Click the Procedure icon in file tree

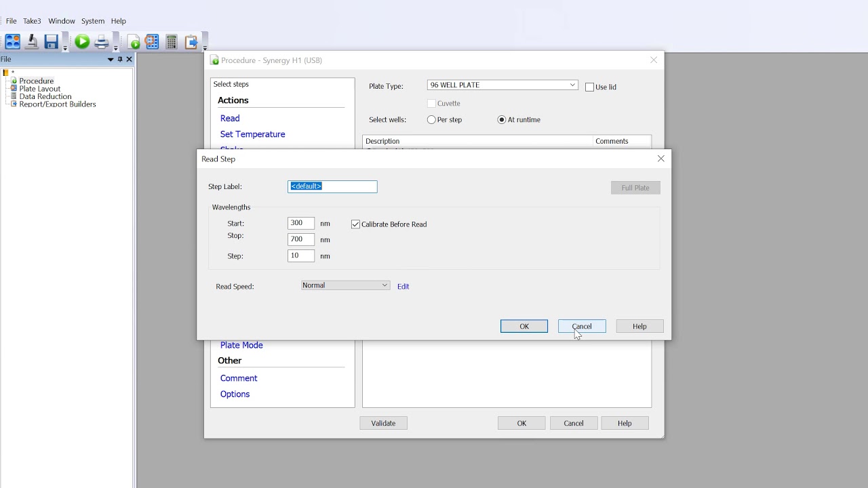coord(14,81)
